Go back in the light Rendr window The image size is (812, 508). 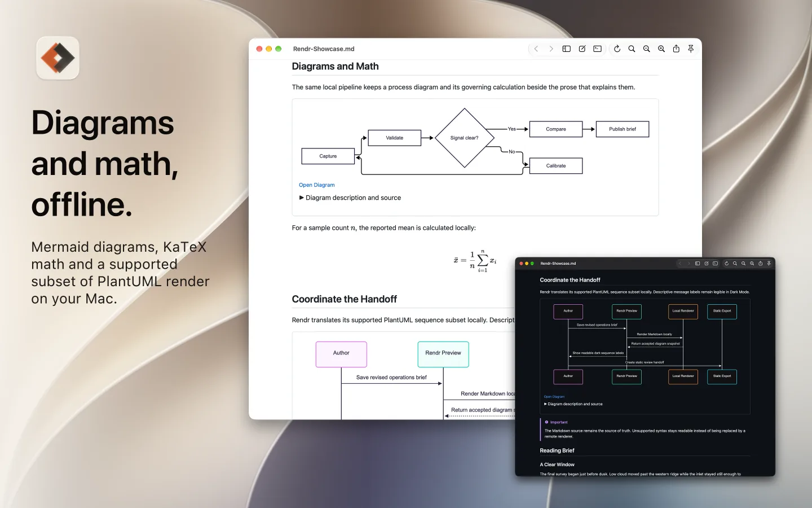coord(536,49)
